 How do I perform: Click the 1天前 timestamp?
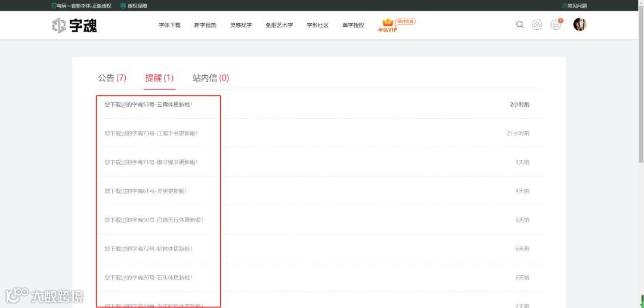[x=522, y=162]
